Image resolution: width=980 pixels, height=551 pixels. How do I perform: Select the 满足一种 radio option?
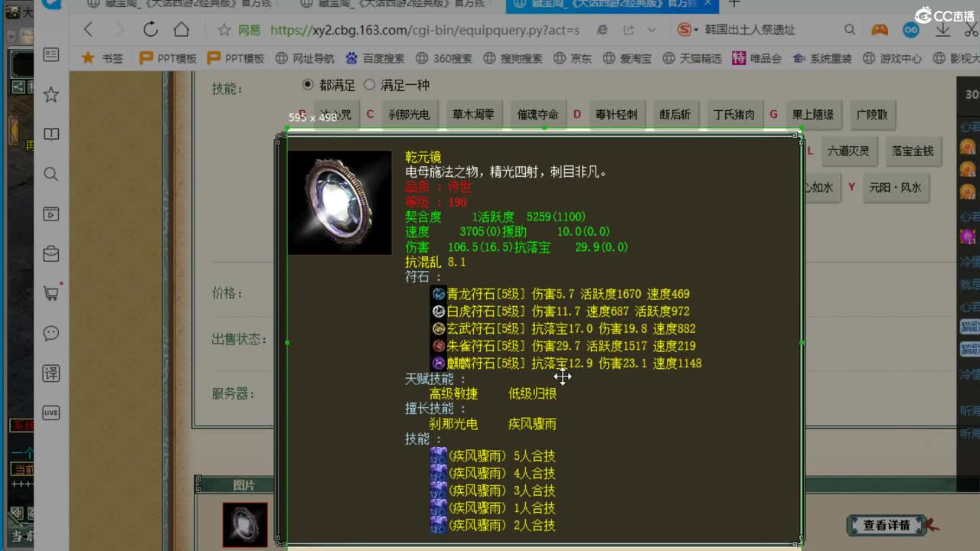tap(370, 84)
